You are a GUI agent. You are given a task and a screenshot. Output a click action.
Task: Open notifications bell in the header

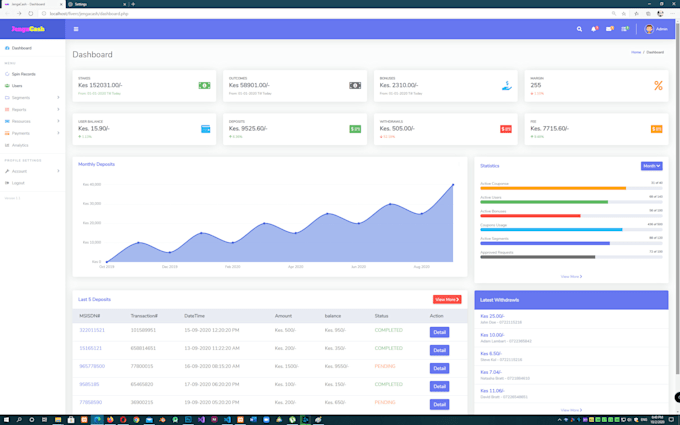point(594,29)
